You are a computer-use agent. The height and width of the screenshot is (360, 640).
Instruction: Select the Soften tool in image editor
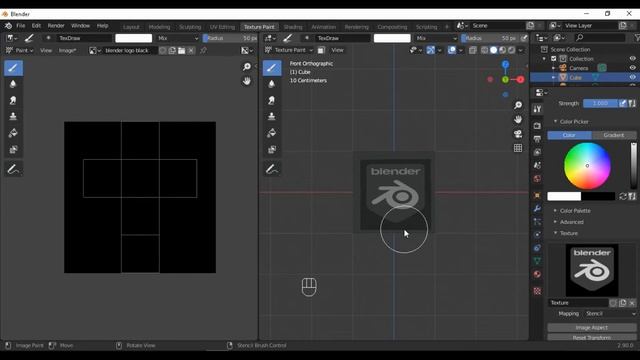pos(13,84)
